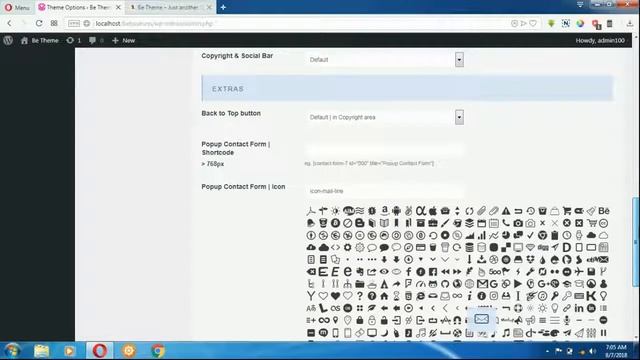The image size is (640, 360).
Task: Open a new browser tab
Action: coord(223,7)
